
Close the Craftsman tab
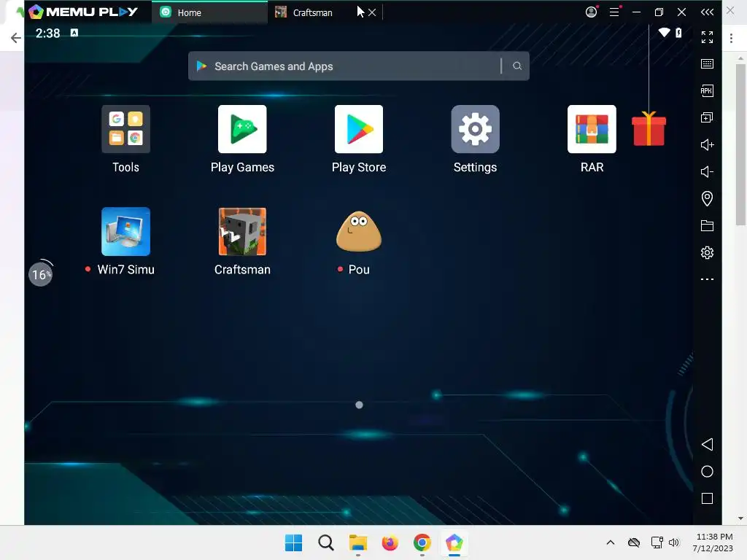tap(372, 12)
